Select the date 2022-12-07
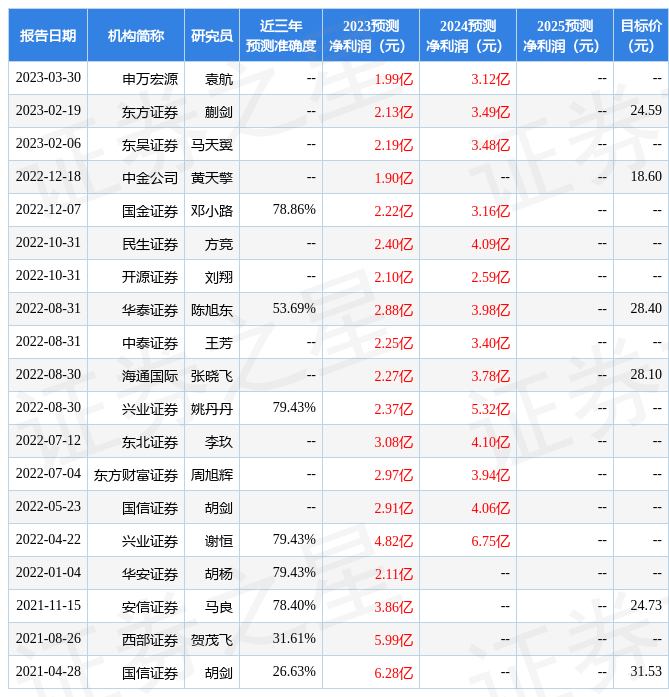This screenshot has width=669, height=697. (x=48, y=209)
